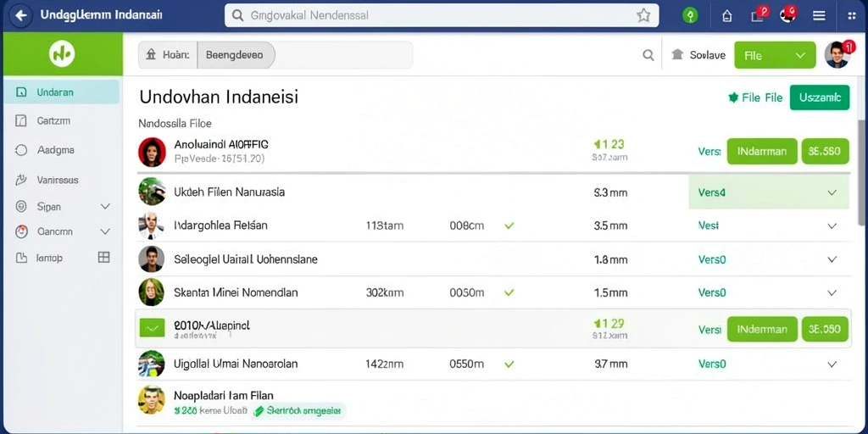
Task: Click checkmark in Ugollal Umai Nanoarolan row
Action: (509, 364)
